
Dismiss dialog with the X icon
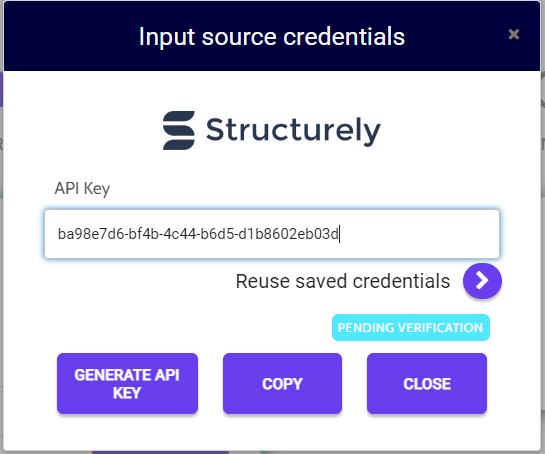[513, 34]
